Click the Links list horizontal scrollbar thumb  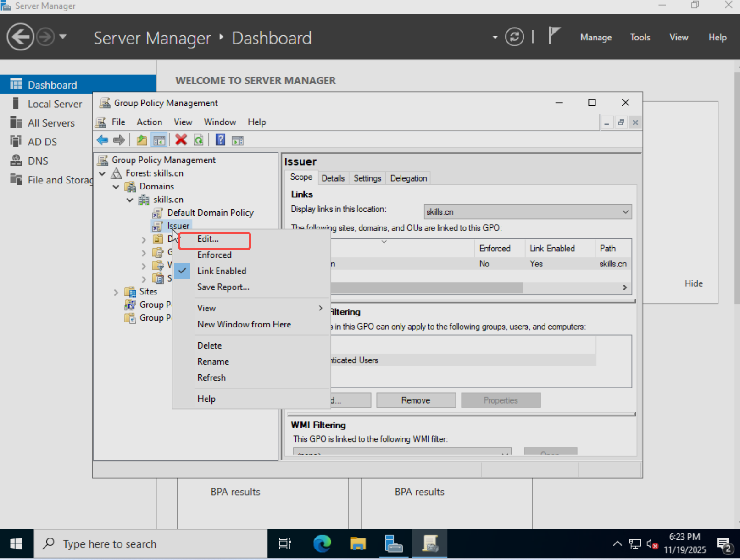pyautogui.click(x=427, y=288)
